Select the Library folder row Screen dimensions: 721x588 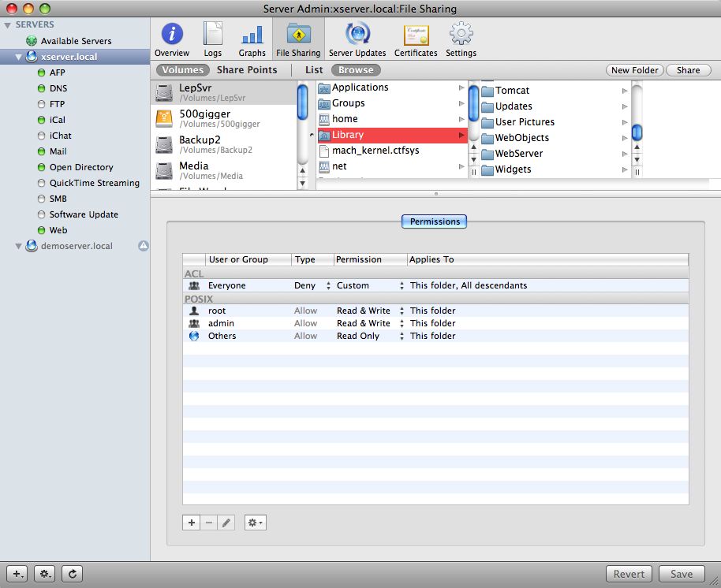tap(393, 135)
